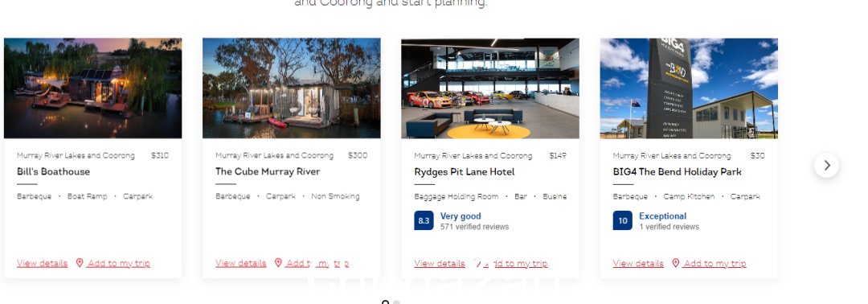Open BIG4 The Bend Holiday Park photo

(x=690, y=88)
